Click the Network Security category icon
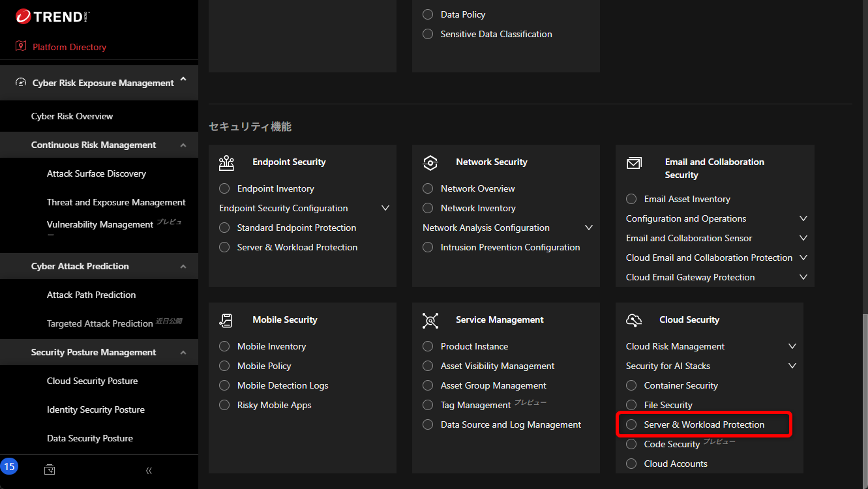The image size is (868, 489). coord(430,162)
